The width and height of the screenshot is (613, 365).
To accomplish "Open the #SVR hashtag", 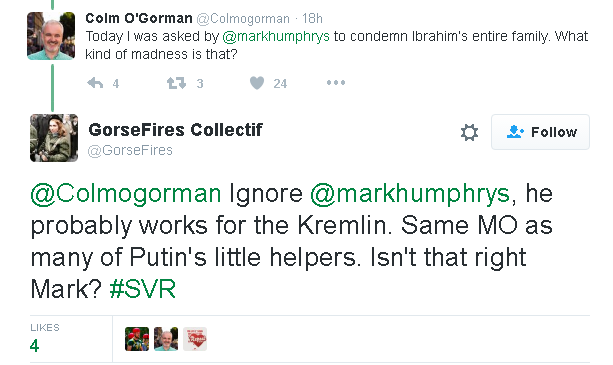I will [x=143, y=289].
